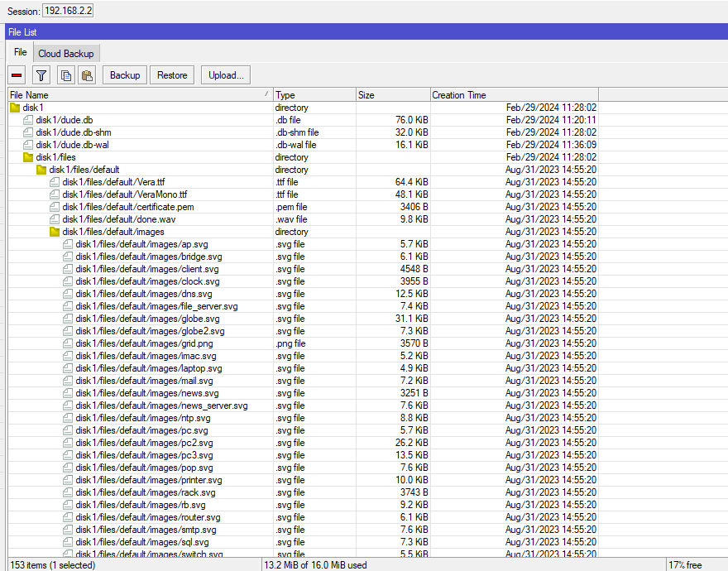Sort by Type column header
Image resolution: width=728 pixels, height=571 pixels.
(315, 95)
